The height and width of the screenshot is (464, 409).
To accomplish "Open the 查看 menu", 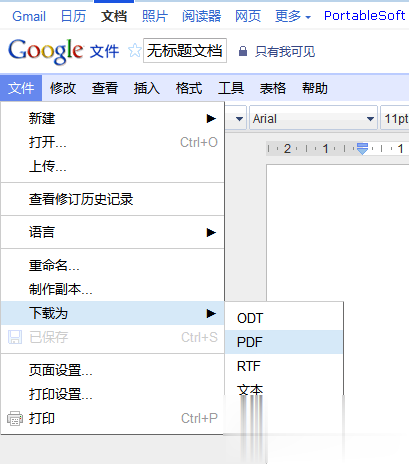I will 105,88.
